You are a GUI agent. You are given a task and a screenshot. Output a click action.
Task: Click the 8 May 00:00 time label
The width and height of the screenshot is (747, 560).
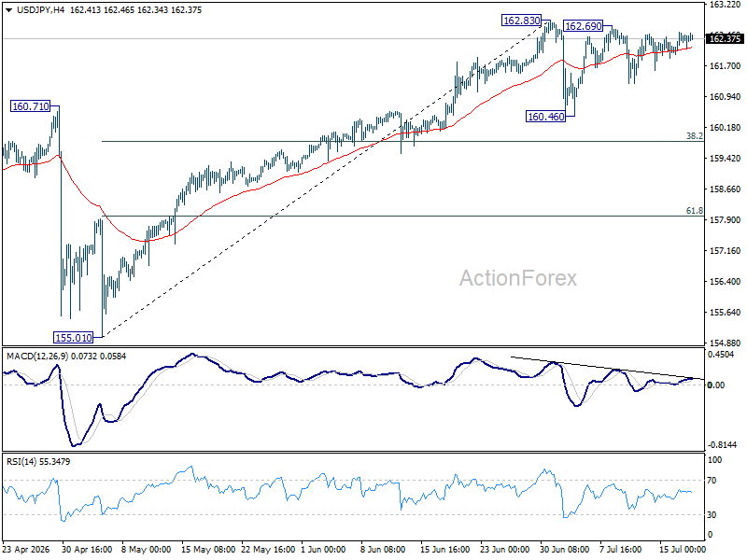click(146, 550)
